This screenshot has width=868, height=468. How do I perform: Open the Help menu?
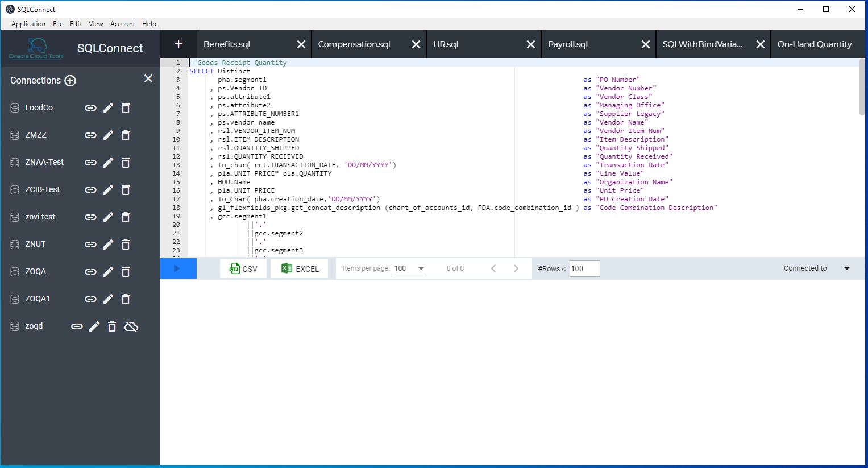149,24
